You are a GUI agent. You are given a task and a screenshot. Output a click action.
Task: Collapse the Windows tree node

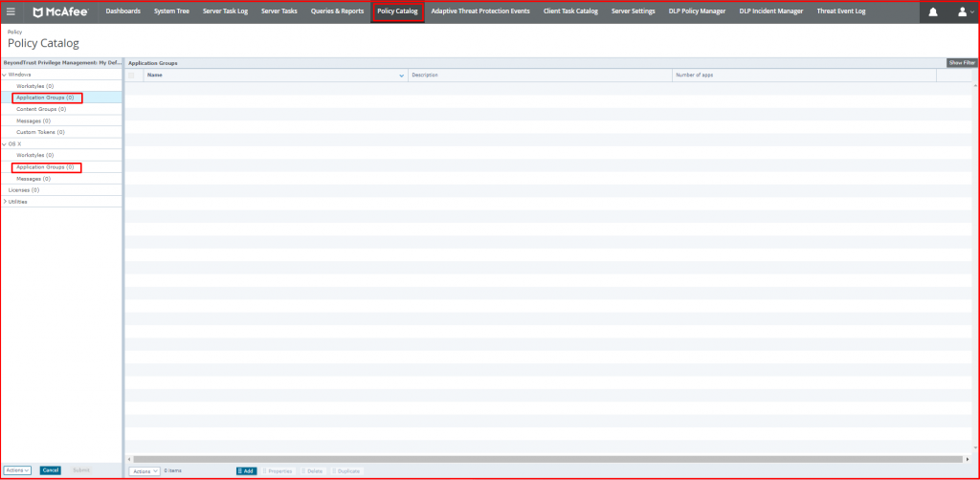click(x=4, y=75)
